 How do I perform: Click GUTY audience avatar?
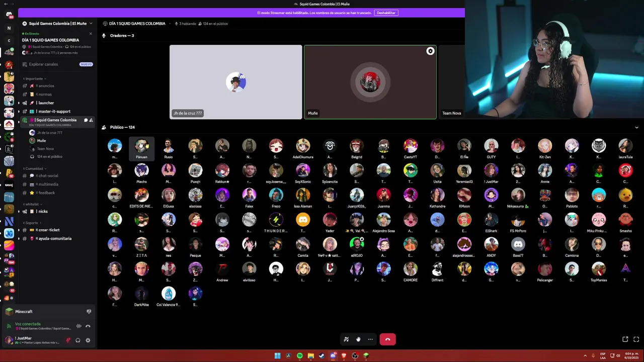click(x=491, y=146)
